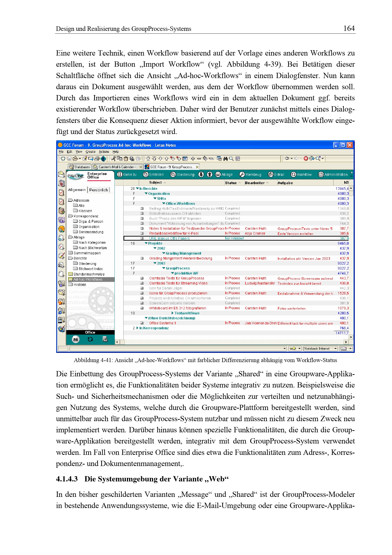Collapse the Projekte category

coord(146,243)
